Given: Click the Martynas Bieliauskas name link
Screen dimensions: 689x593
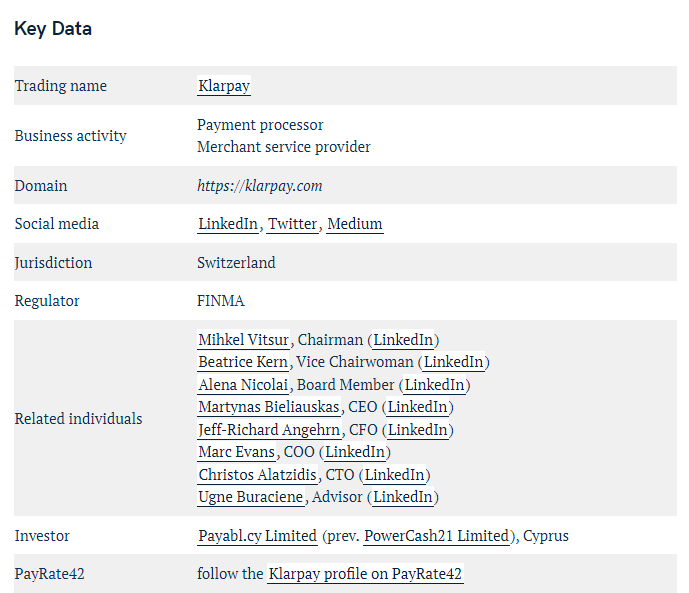Looking at the screenshot, I should (x=269, y=407).
